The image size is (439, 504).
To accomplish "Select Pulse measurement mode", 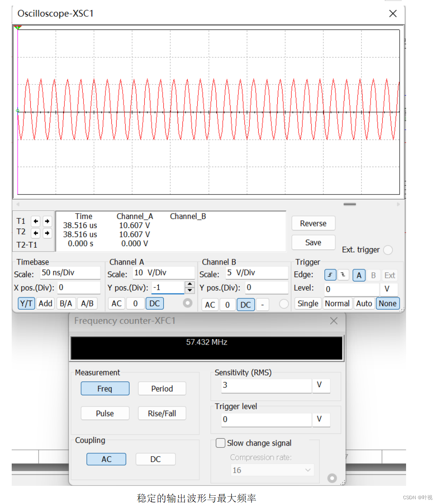I will (x=105, y=414).
